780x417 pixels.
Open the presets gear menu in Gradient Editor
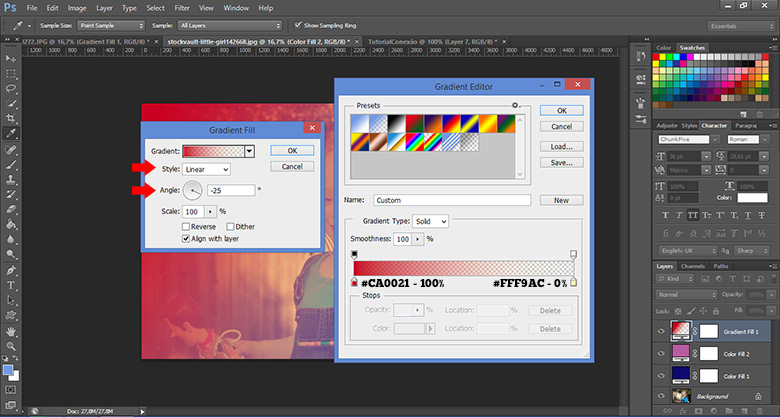[515, 105]
